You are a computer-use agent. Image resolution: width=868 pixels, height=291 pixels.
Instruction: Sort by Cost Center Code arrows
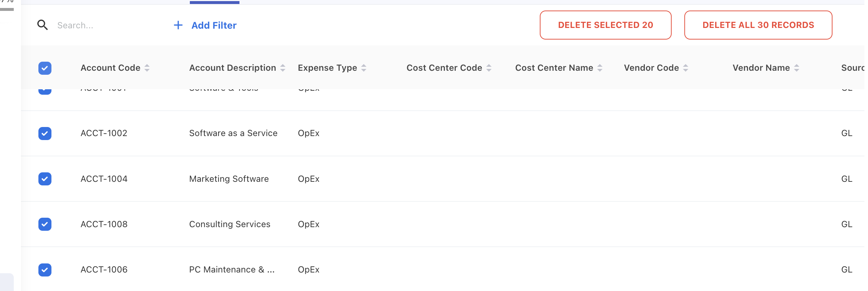[489, 68]
